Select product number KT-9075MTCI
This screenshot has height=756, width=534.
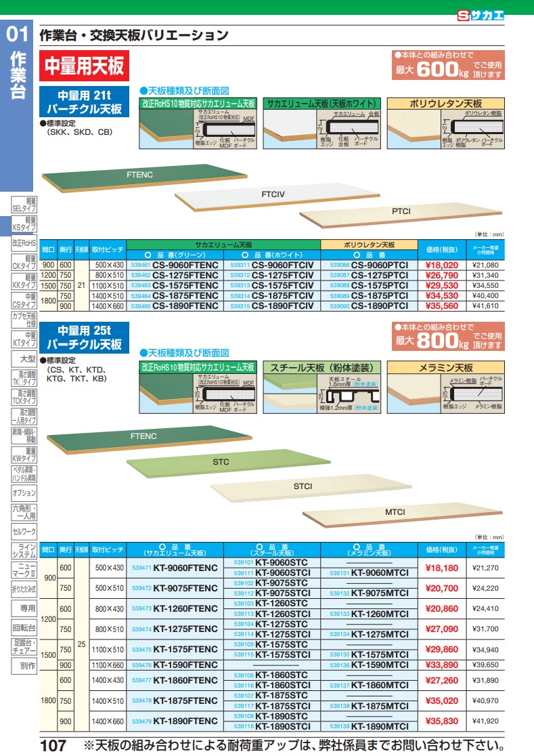coord(380,593)
